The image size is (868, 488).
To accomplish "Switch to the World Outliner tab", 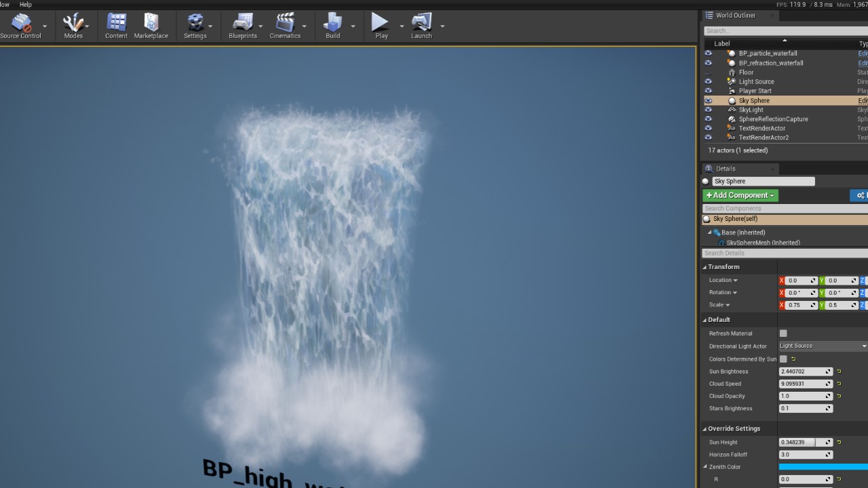I will point(735,15).
